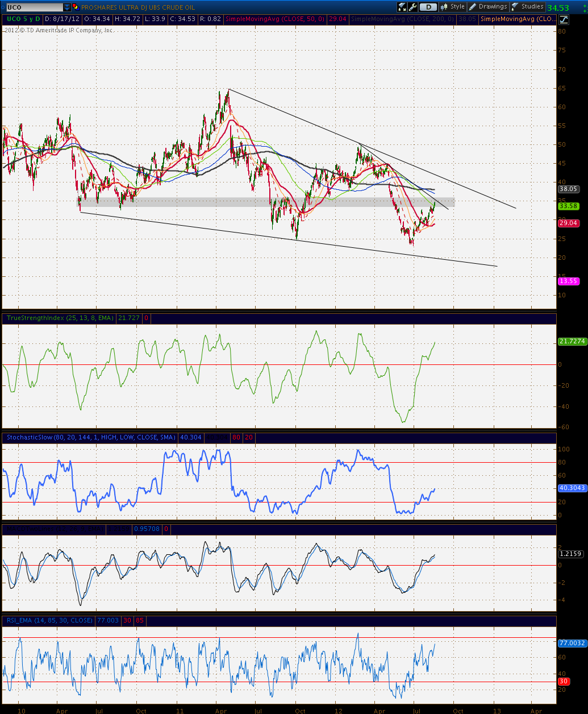Image resolution: width=588 pixels, height=714 pixels.
Task: Click the MACDTwoLines study label
Action: 55,529
